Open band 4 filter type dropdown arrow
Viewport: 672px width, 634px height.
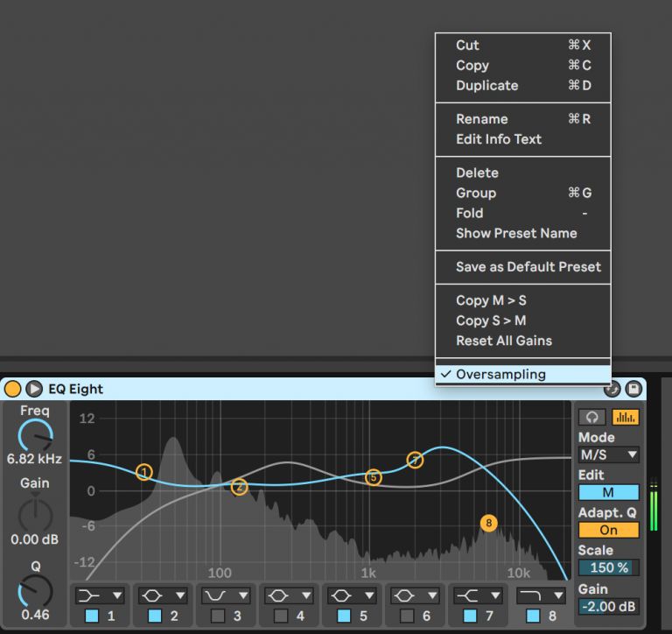[306, 595]
